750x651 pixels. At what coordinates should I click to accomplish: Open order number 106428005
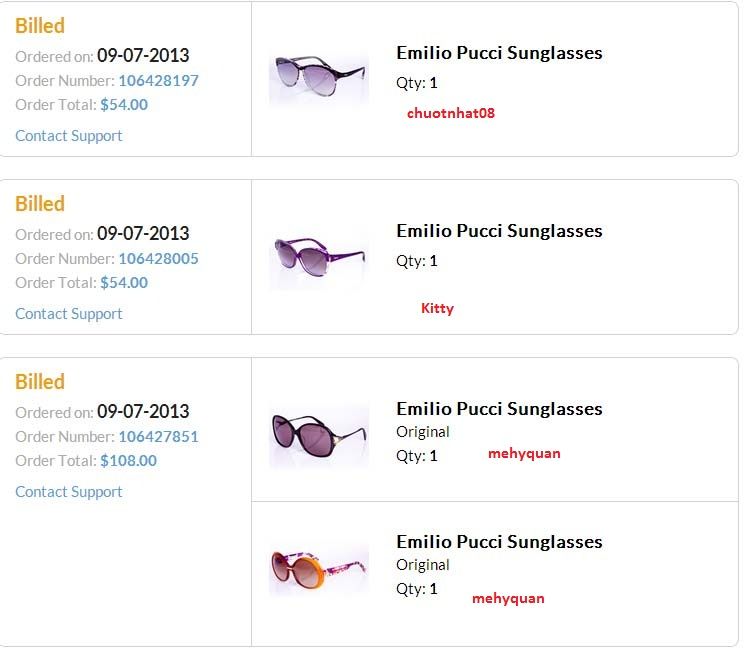(x=158, y=258)
